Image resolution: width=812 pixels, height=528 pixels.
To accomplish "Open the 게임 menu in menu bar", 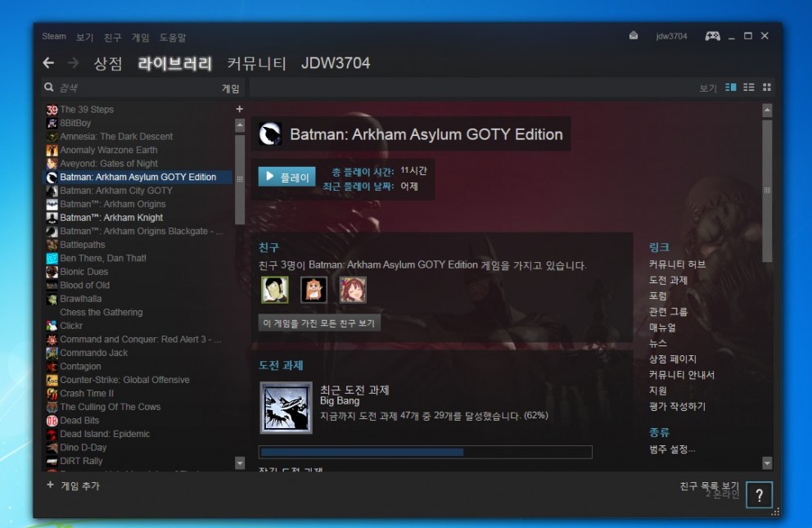I will click(x=140, y=38).
